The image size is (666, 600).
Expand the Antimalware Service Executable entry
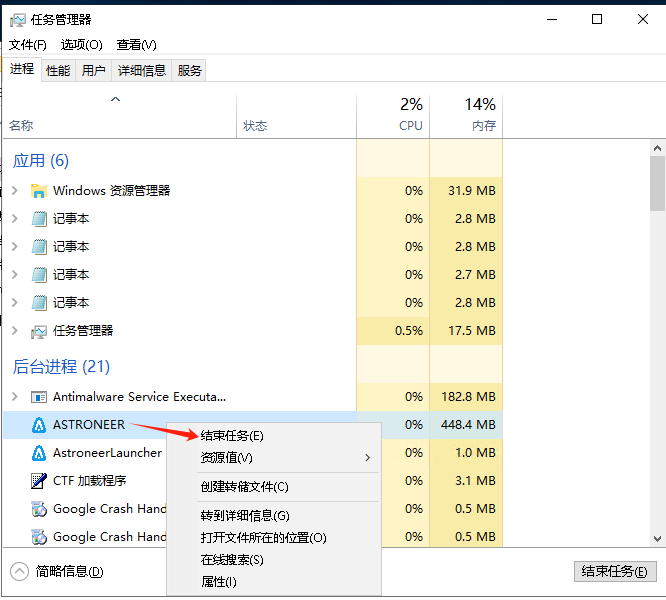point(15,397)
